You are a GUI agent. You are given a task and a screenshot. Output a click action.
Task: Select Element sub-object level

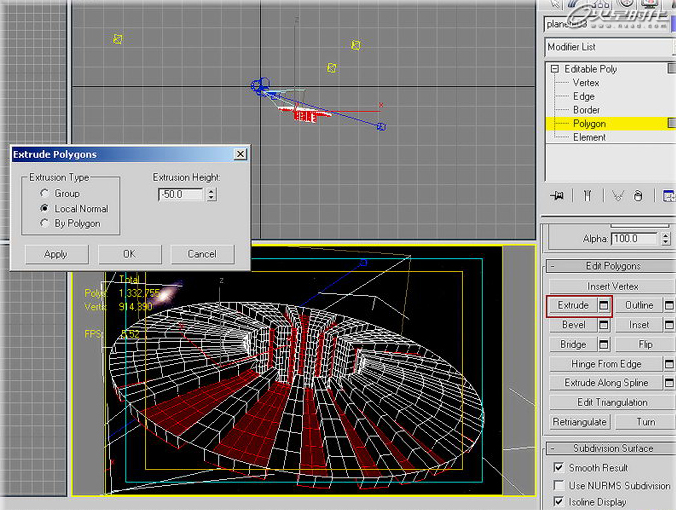pos(589,137)
